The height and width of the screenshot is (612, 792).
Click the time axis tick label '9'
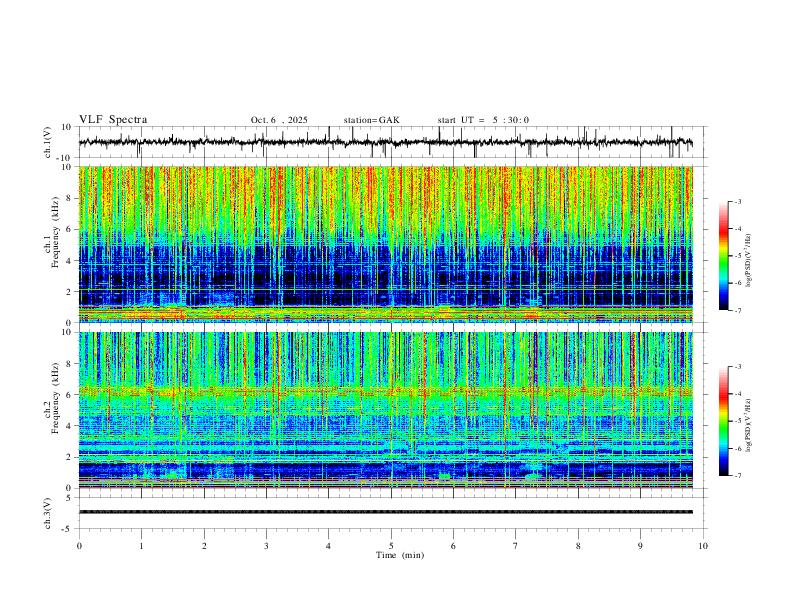click(640, 546)
